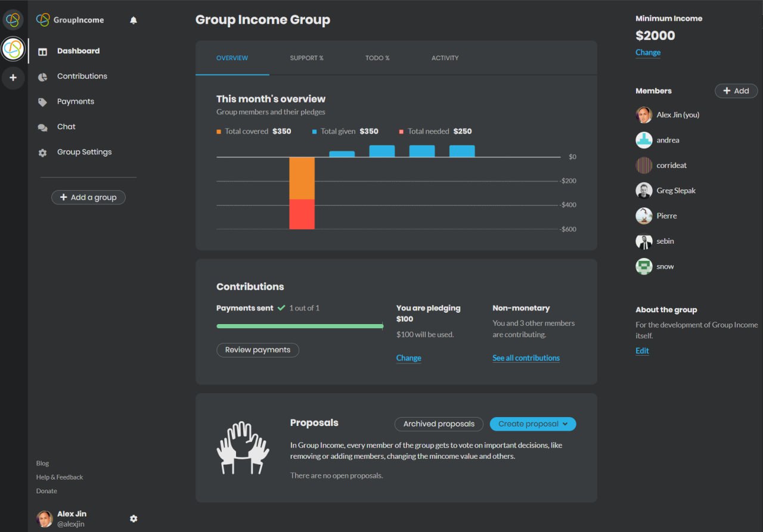Click Change under Minimum Income
The image size is (763, 532).
point(648,52)
